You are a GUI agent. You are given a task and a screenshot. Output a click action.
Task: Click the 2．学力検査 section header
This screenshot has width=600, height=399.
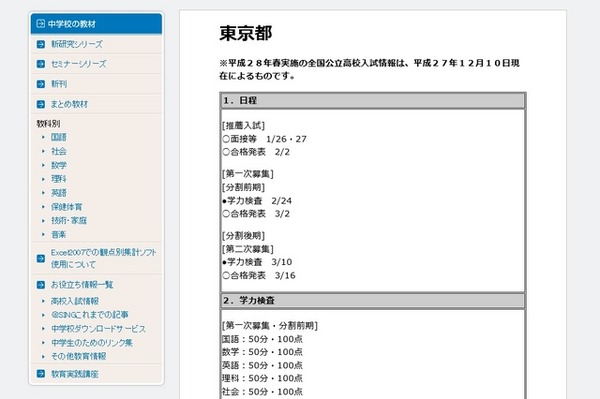pyautogui.click(x=373, y=300)
